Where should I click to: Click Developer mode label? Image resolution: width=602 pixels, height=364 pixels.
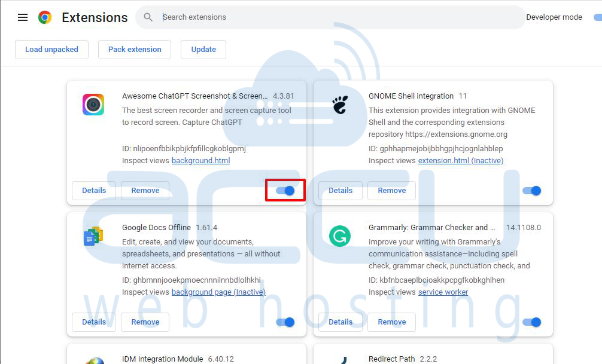[x=554, y=17]
